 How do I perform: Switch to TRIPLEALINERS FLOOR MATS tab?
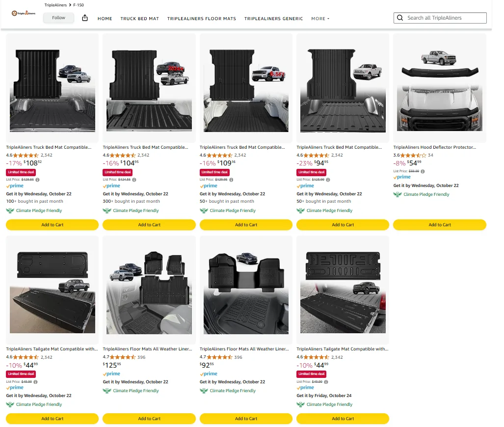(201, 19)
